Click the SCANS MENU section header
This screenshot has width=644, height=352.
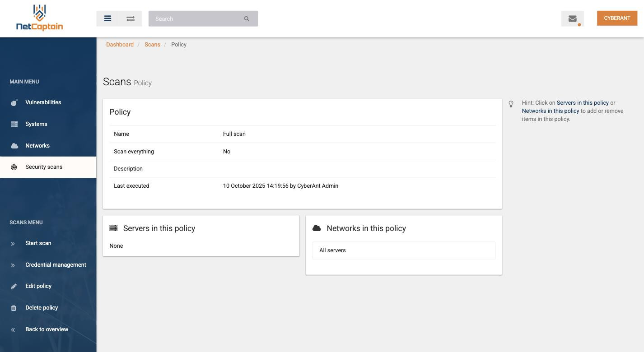(26, 222)
